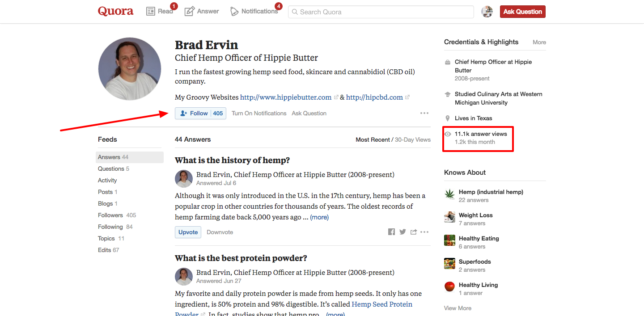Image resolution: width=644 pixels, height=316 pixels.
Task: Click author avatar on hemp history answer
Action: [x=183, y=179]
